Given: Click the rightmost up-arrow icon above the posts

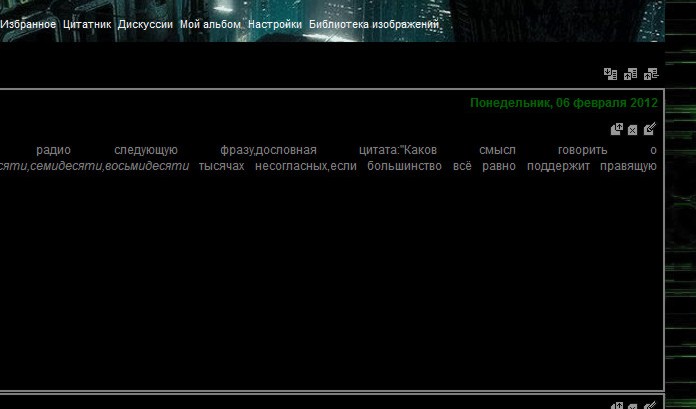Looking at the screenshot, I should pyautogui.click(x=651, y=74).
